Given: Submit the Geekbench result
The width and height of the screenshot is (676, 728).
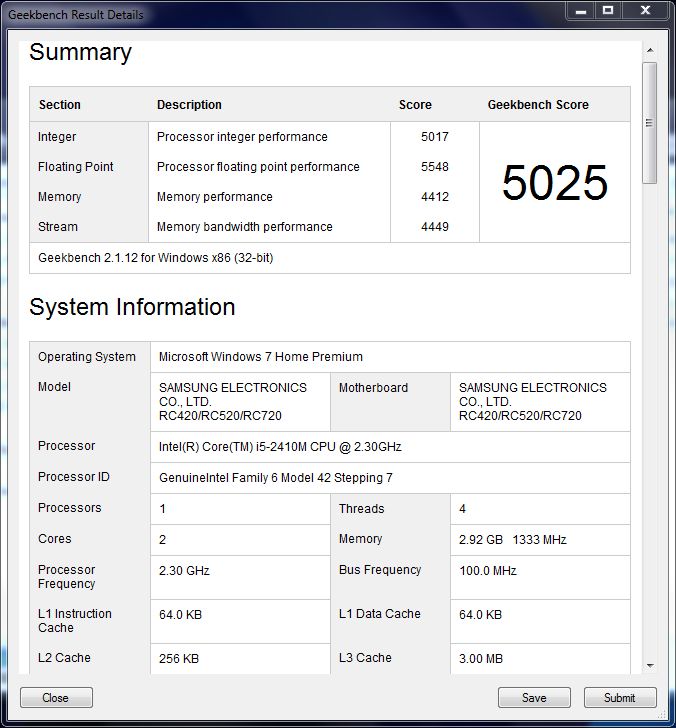Looking at the screenshot, I should pos(620,697).
